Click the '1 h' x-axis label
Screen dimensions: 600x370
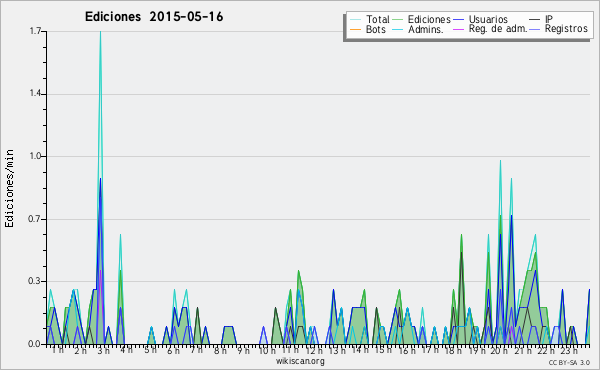click(58, 350)
